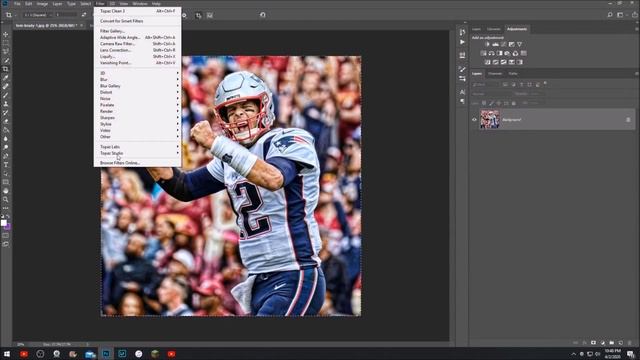The height and width of the screenshot is (360, 640).
Task: Expand the Topaz Labs submenu
Action: coord(138,147)
